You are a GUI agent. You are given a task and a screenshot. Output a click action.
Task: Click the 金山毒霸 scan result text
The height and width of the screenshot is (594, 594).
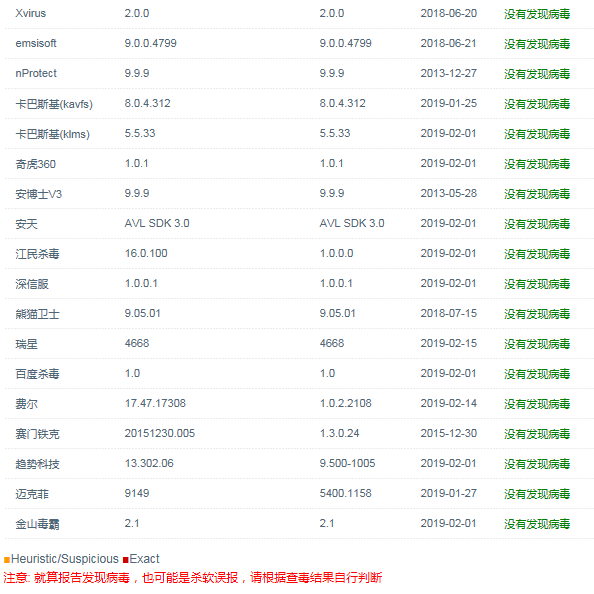pos(537,524)
